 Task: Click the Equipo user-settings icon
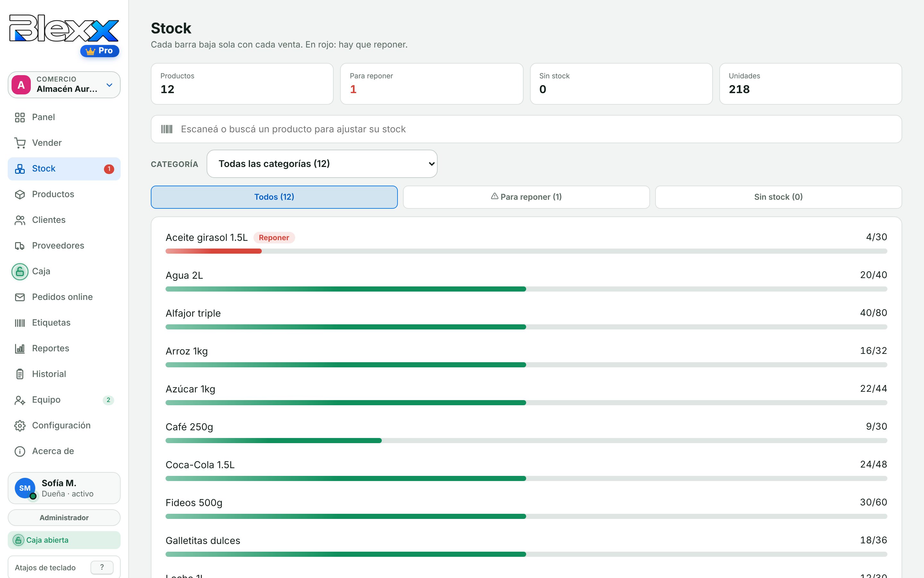coord(20,400)
